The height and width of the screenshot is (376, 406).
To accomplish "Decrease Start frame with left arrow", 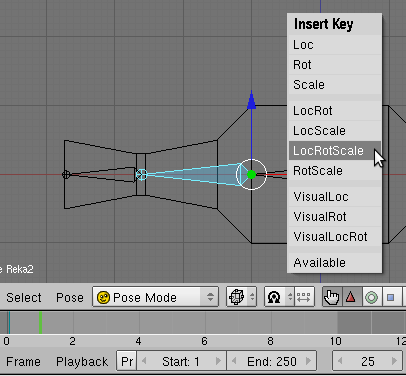I will click(x=144, y=361).
